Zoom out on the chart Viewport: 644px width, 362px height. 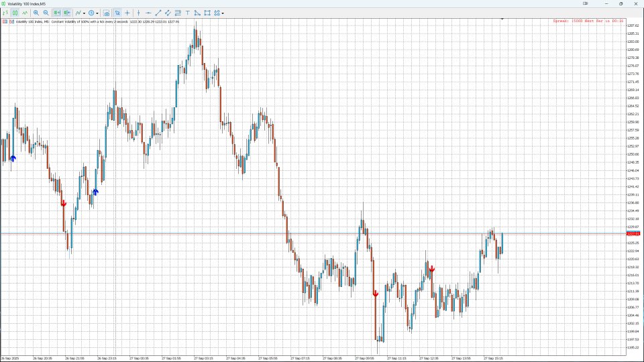pos(46,13)
